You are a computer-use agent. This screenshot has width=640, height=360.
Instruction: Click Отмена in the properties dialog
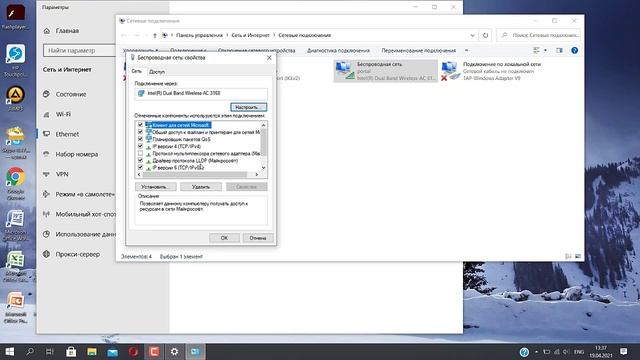[x=258, y=238]
